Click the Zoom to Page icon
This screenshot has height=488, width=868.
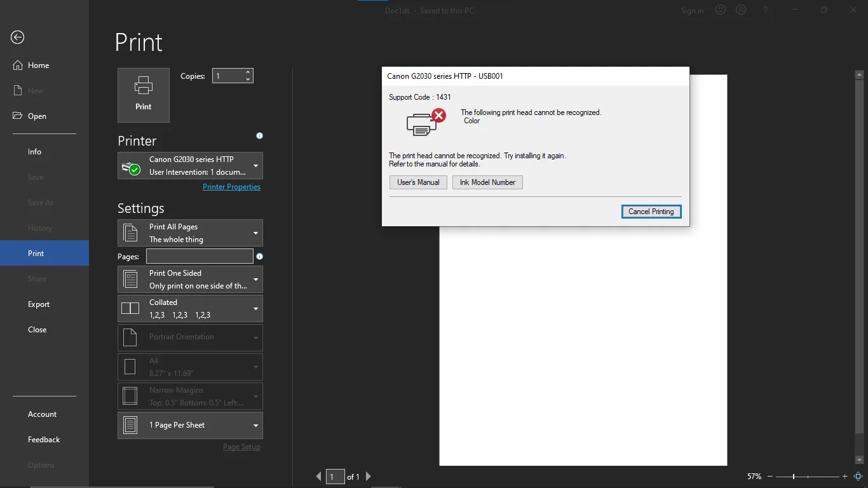click(858, 477)
